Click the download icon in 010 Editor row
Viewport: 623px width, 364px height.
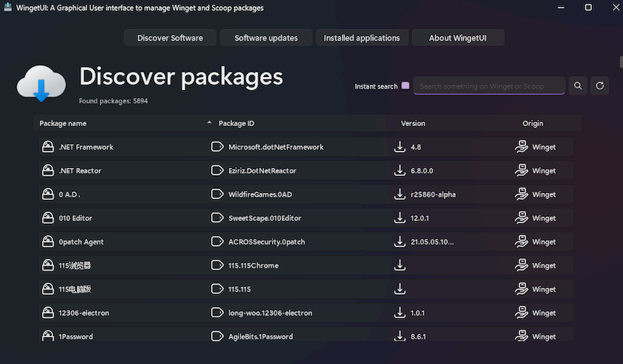tap(399, 219)
